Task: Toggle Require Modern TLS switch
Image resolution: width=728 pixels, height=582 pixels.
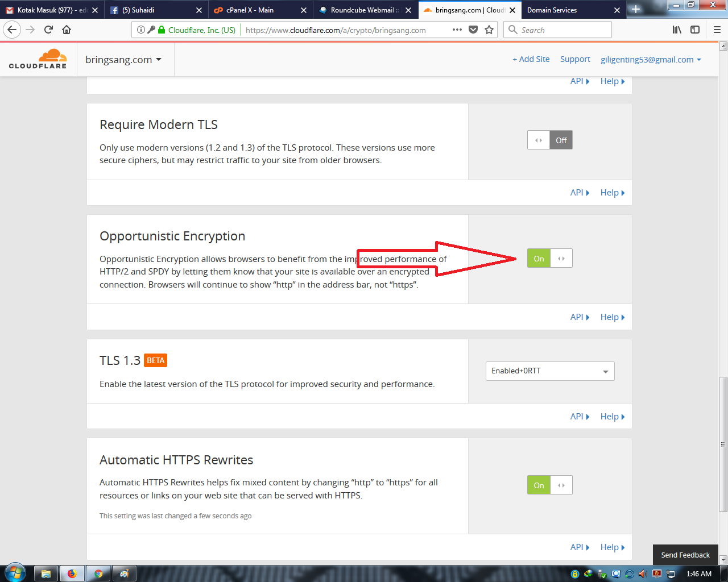Action: coord(549,140)
